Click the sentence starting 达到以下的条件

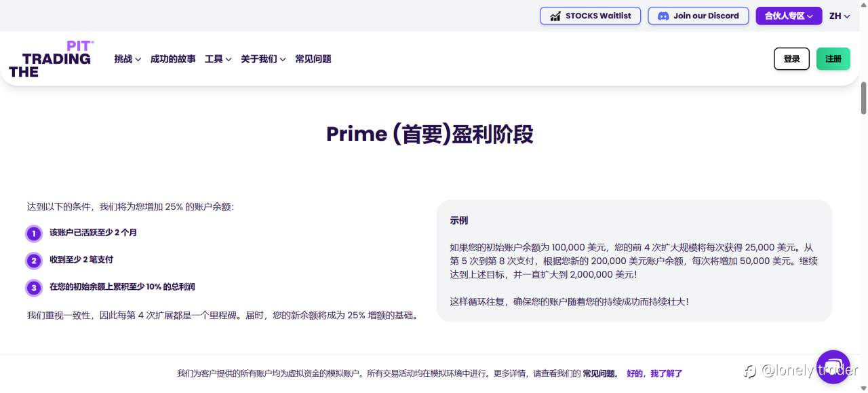tap(130, 206)
